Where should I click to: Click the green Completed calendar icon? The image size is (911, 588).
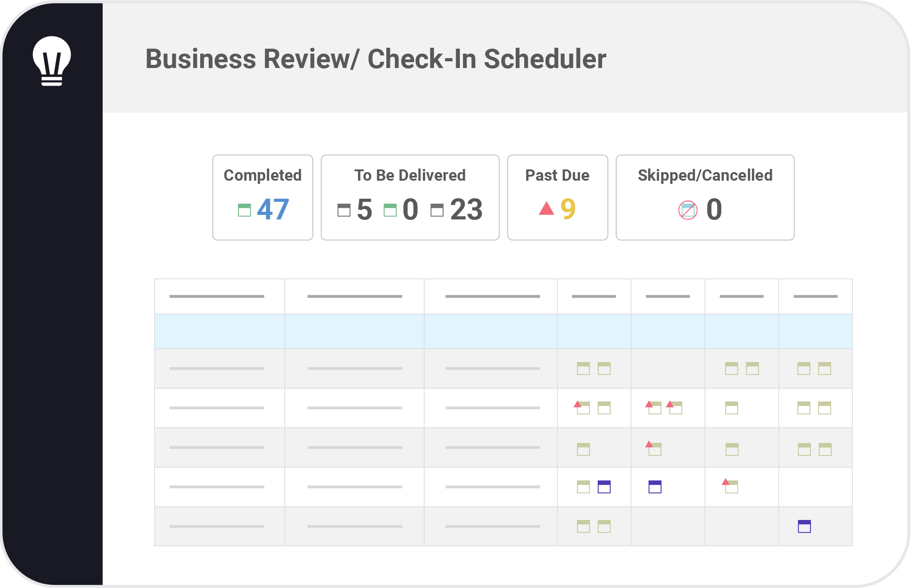pos(244,210)
